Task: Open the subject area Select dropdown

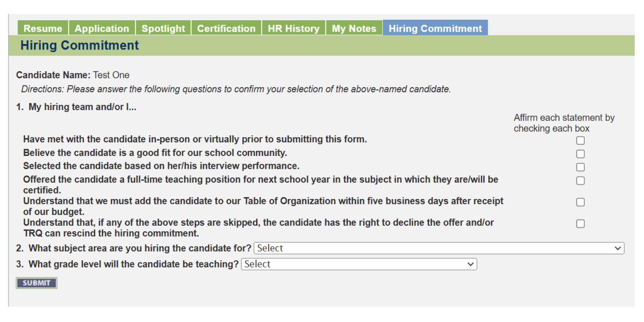Action: point(435,248)
